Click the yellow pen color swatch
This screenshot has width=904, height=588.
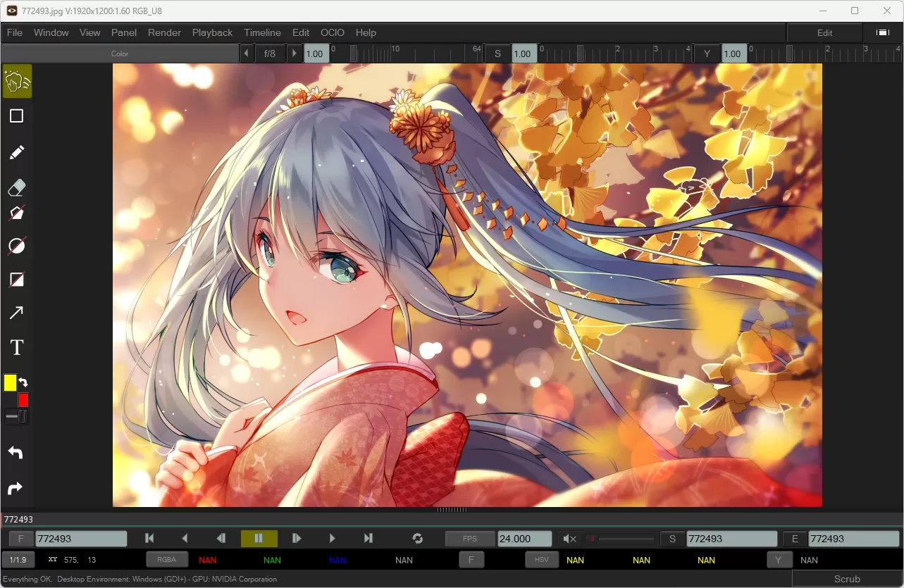click(9, 382)
